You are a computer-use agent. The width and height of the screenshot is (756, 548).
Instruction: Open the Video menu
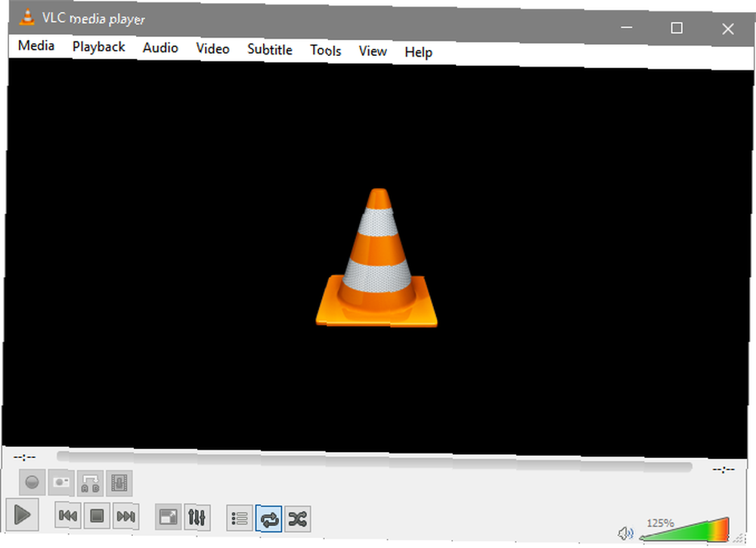[x=212, y=48]
